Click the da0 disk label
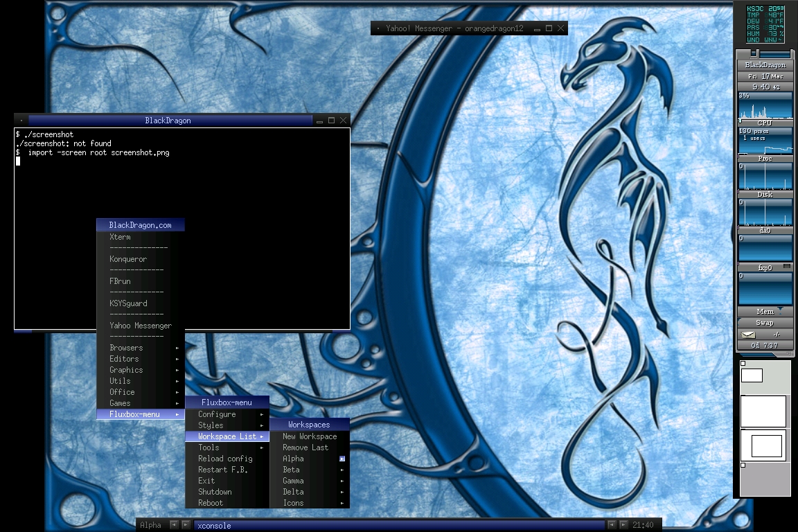The height and width of the screenshot is (532, 798). pyautogui.click(x=765, y=231)
